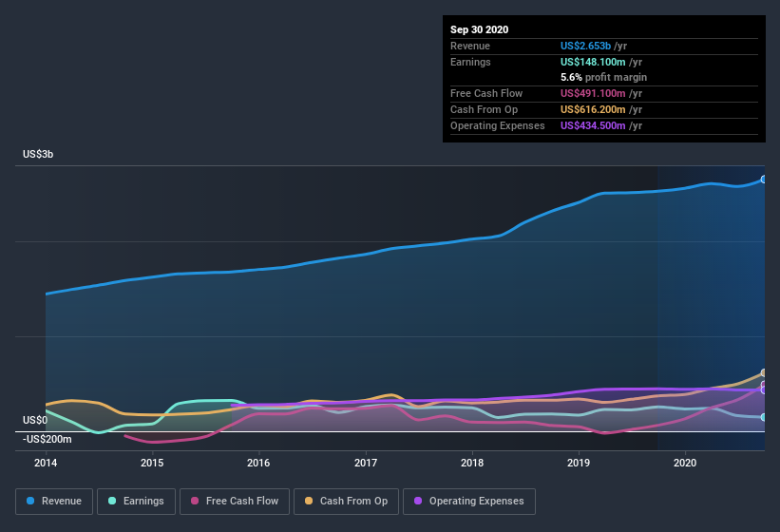Select the 2018 x-axis label

click(x=472, y=463)
